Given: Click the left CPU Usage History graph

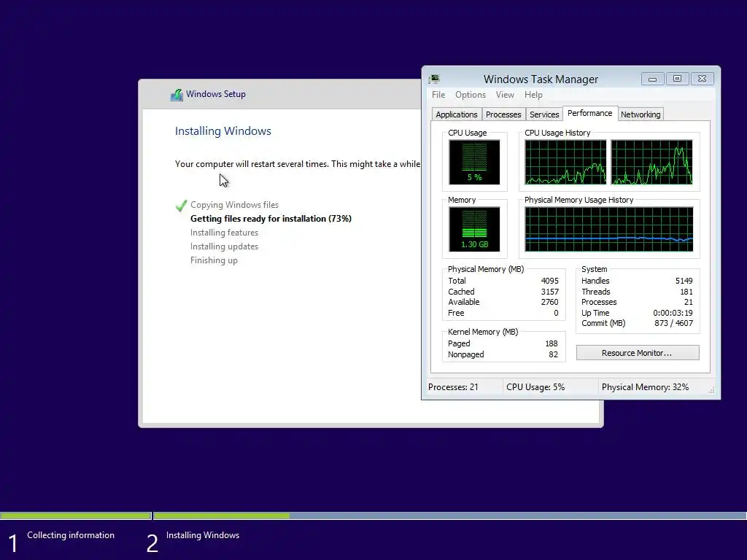Looking at the screenshot, I should (565, 162).
